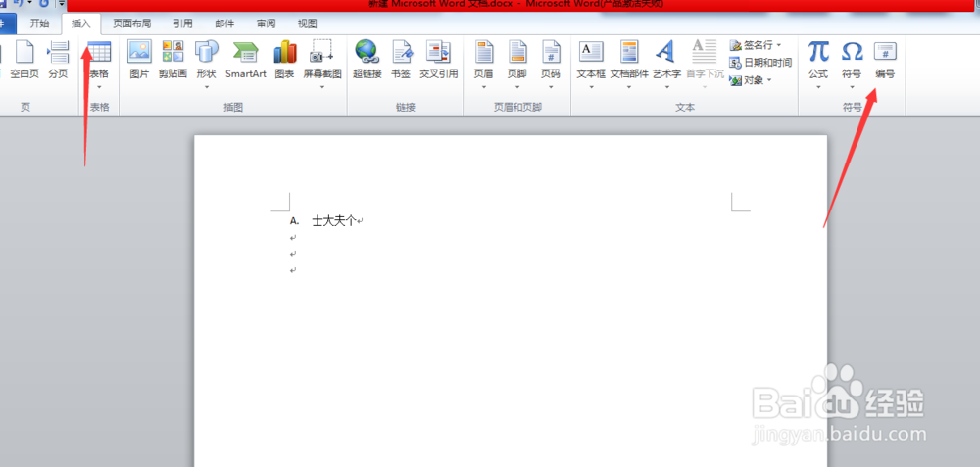
Task: Expand the Page Number (页码) dropdown arrow
Action: (551, 87)
